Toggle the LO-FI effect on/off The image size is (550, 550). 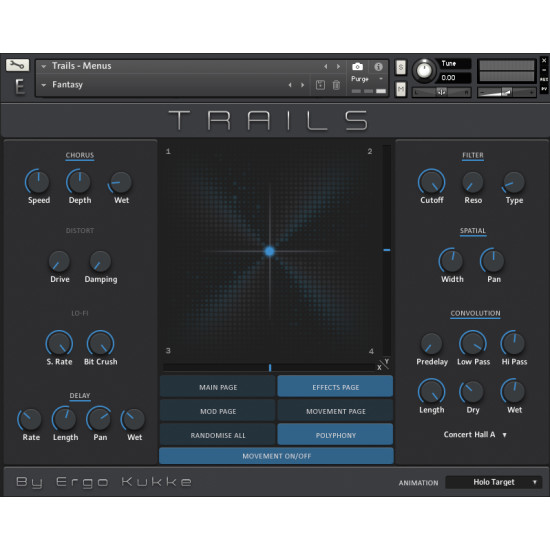pos(80,313)
